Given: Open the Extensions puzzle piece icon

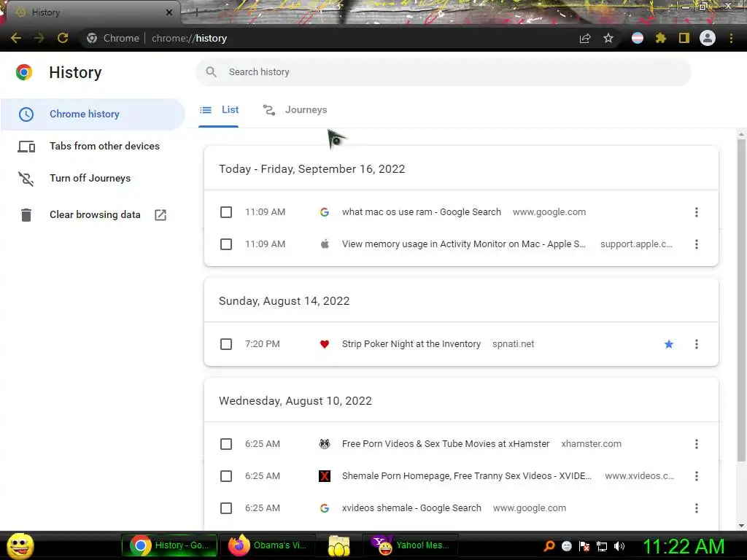Looking at the screenshot, I should pos(660,38).
